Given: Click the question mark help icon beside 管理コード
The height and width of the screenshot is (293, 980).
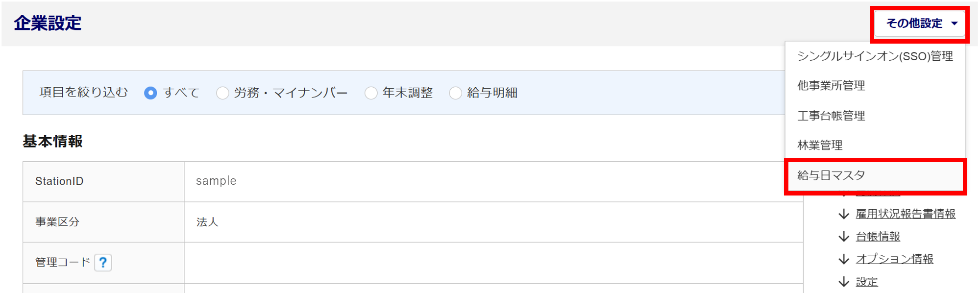Looking at the screenshot, I should click(x=103, y=263).
